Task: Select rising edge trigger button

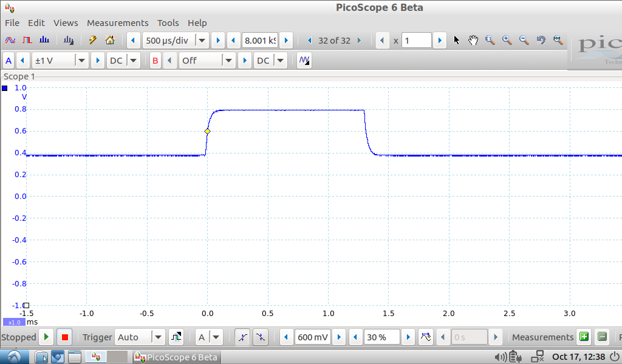Action: [242, 337]
